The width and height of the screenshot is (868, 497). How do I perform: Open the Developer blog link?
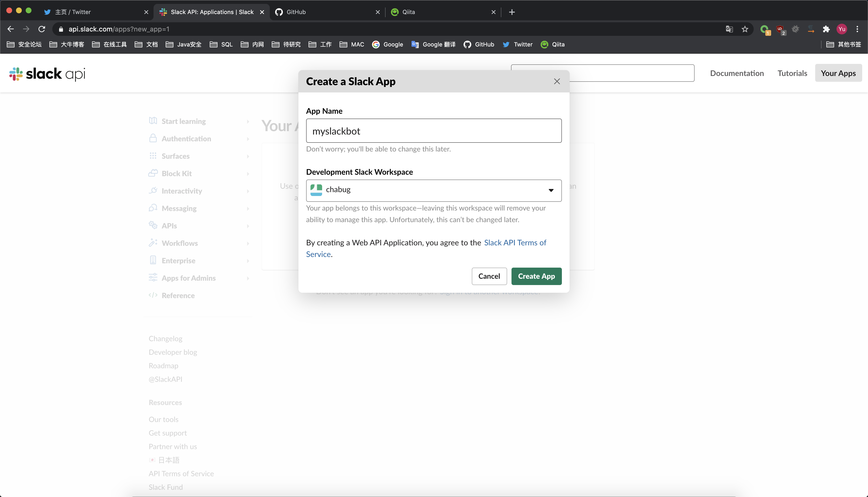click(x=172, y=352)
